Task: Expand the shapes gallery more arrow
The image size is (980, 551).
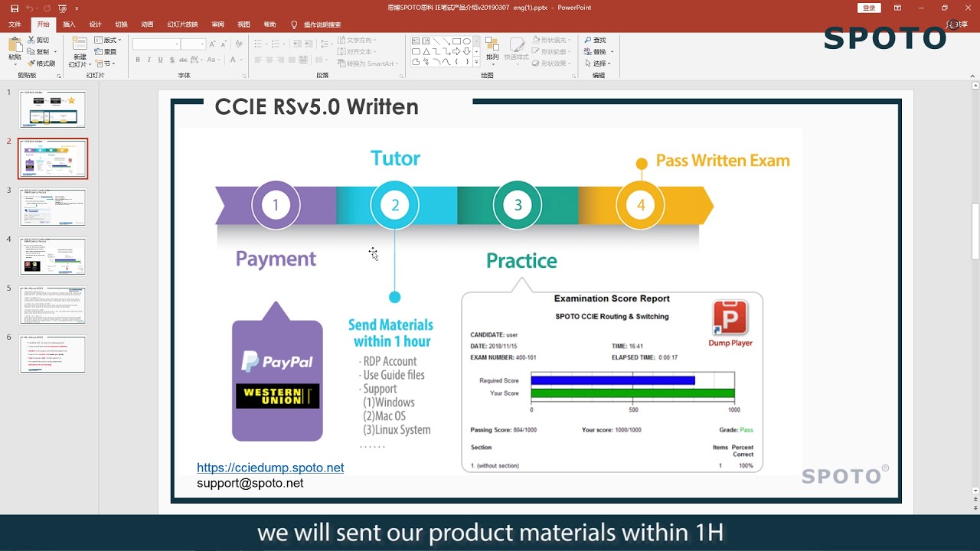Action: [x=477, y=62]
